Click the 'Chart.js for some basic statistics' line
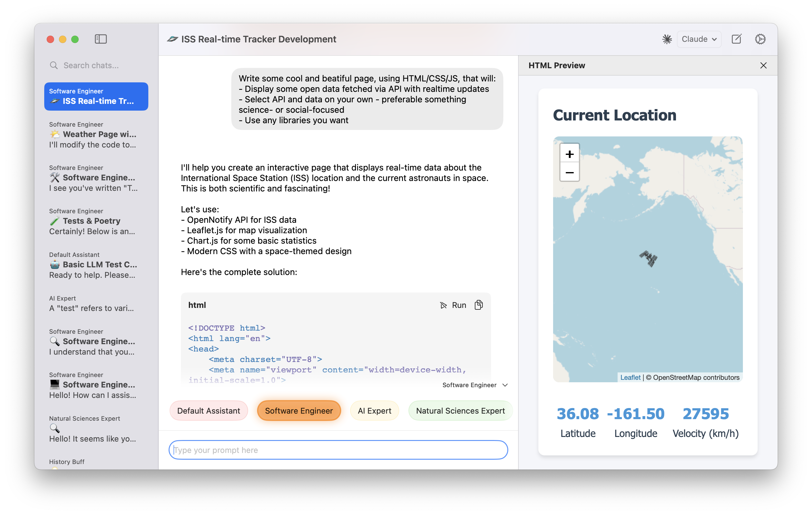This screenshot has height=515, width=812. pos(248,241)
